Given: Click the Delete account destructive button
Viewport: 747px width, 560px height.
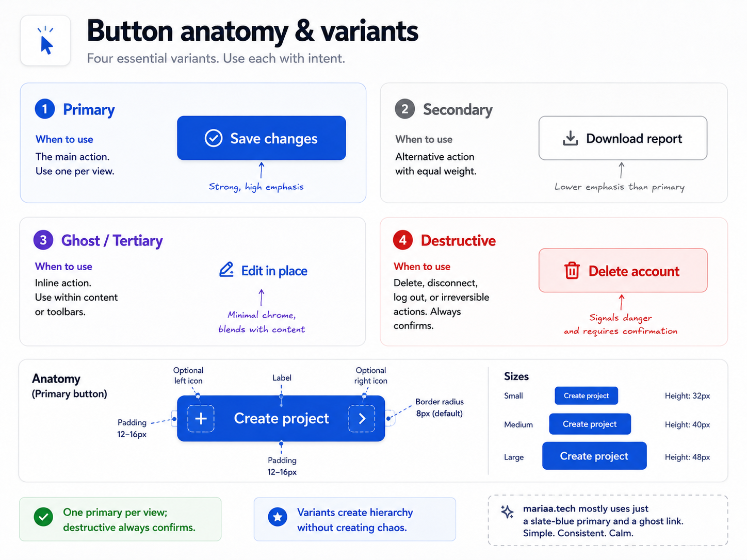Looking at the screenshot, I should (623, 271).
